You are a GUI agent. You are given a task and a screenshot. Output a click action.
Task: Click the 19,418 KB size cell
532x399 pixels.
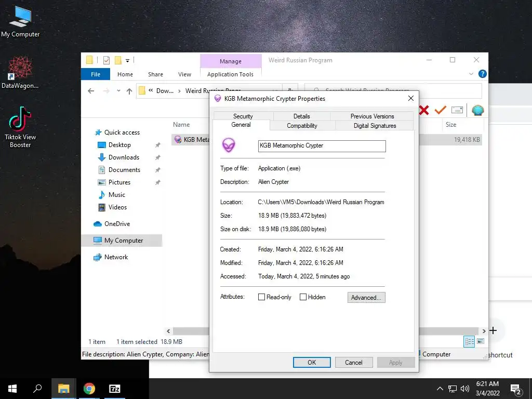467,140
